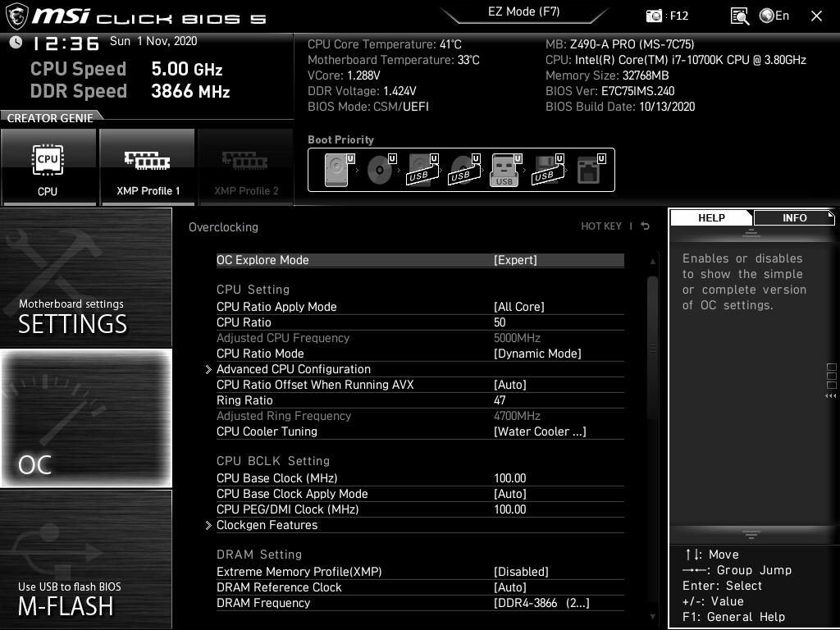Click the side panel collapse arrows
This screenshot has width=840, height=630.
click(831, 396)
